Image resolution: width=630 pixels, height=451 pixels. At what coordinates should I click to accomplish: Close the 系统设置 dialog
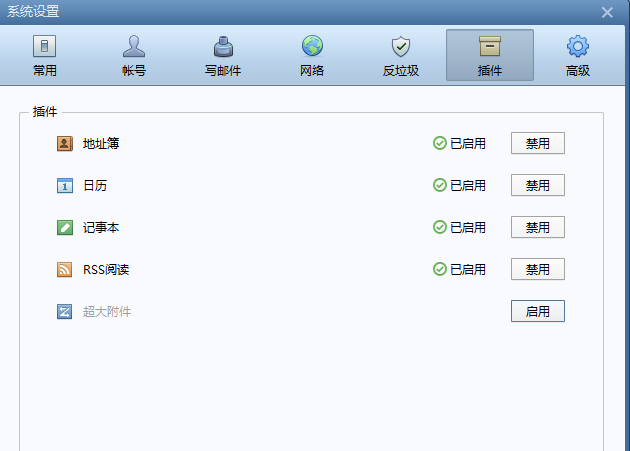point(607,12)
